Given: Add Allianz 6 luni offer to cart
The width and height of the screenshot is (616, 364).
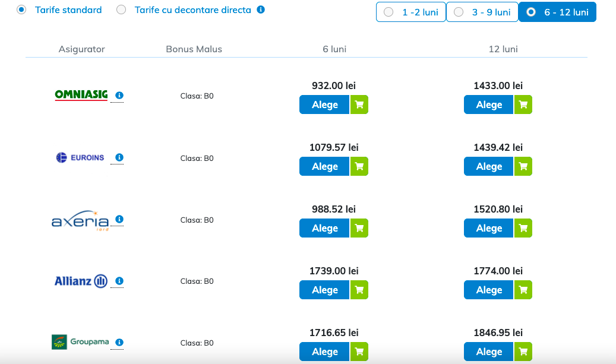Looking at the screenshot, I should [x=359, y=290].
